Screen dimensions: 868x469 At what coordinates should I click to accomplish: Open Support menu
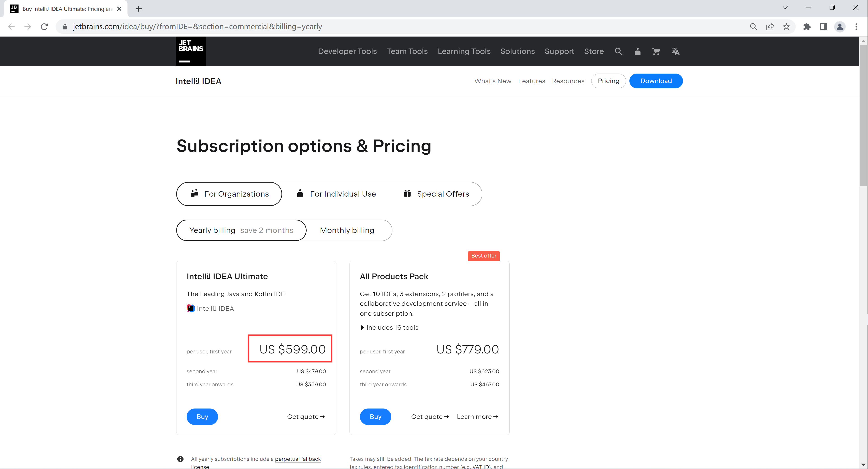pyautogui.click(x=559, y=51)
